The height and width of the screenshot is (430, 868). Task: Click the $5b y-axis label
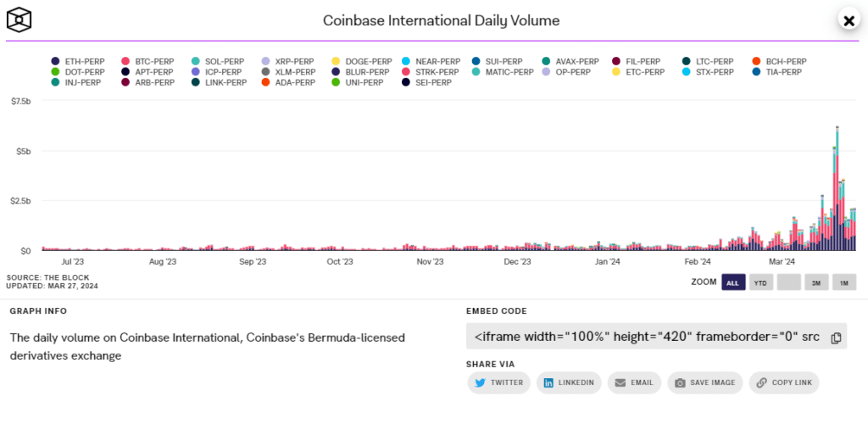(23, 151)
